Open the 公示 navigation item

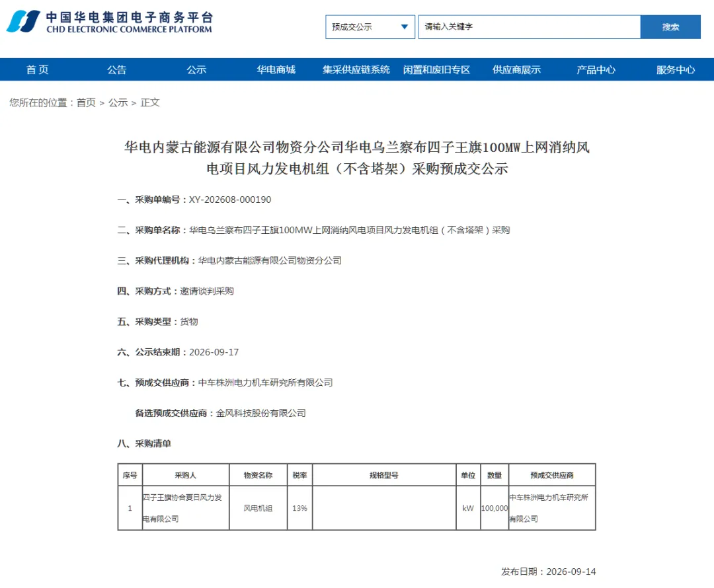pyautogui.click(x=196, y=69)
